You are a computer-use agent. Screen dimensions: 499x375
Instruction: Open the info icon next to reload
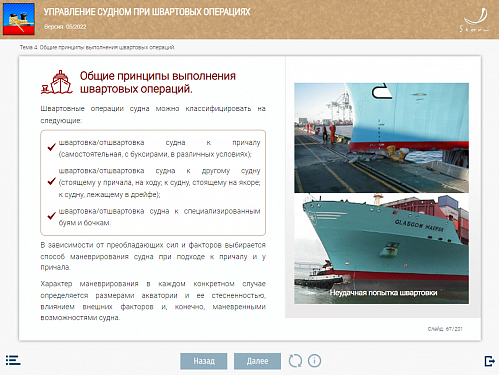coord(314,361)
